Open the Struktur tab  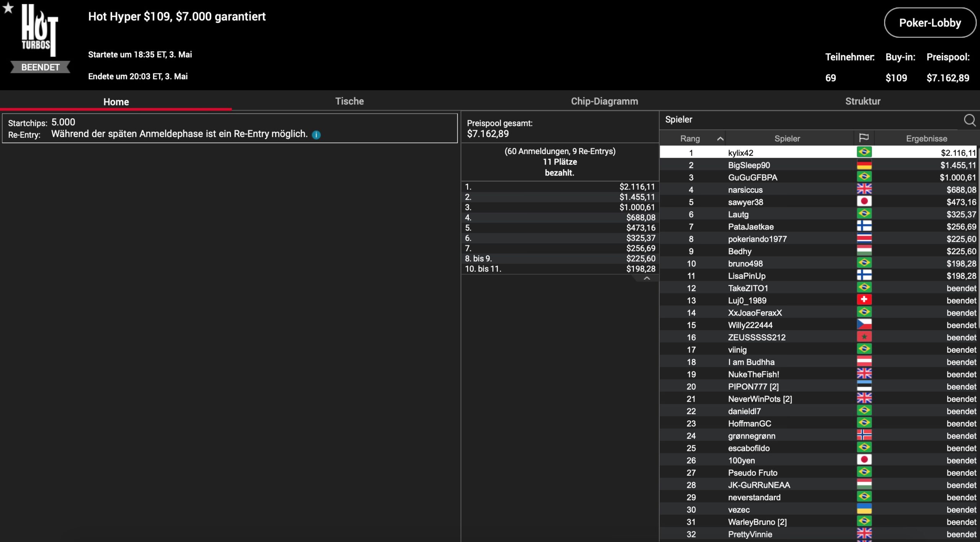(862, 101)
